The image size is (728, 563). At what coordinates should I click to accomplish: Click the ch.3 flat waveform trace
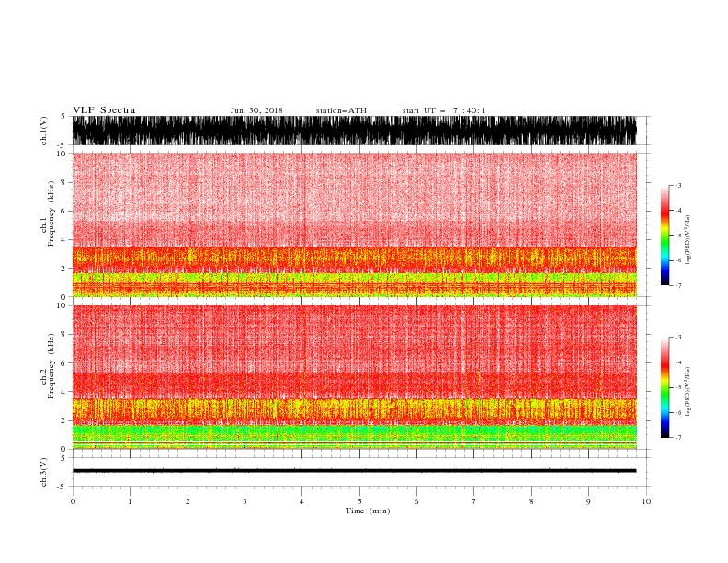click(354, 471)
